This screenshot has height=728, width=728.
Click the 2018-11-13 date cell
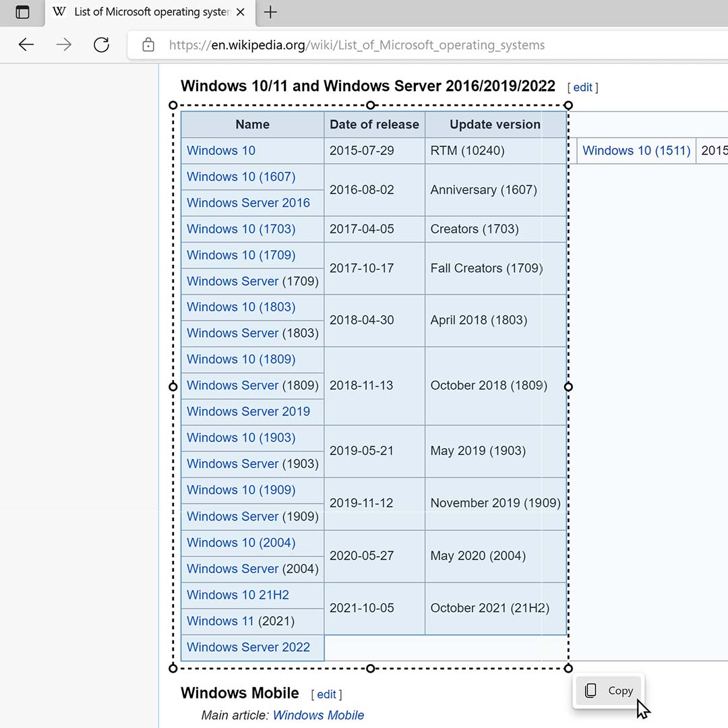click(x=374, y=386)
